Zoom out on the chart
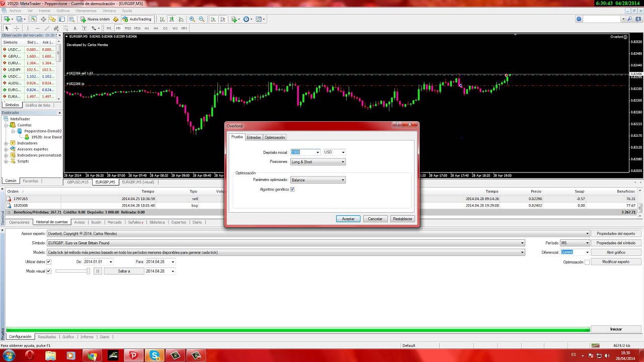 [x=202, y=19]
